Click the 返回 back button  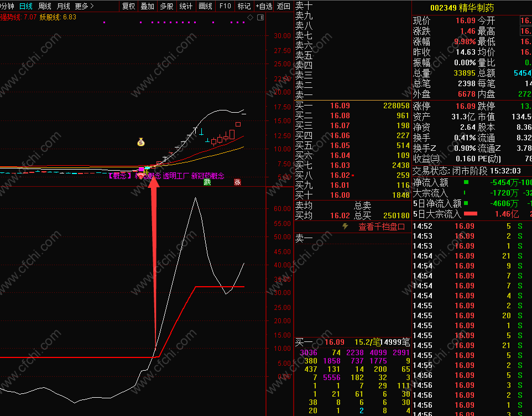[x=284, y=6]
